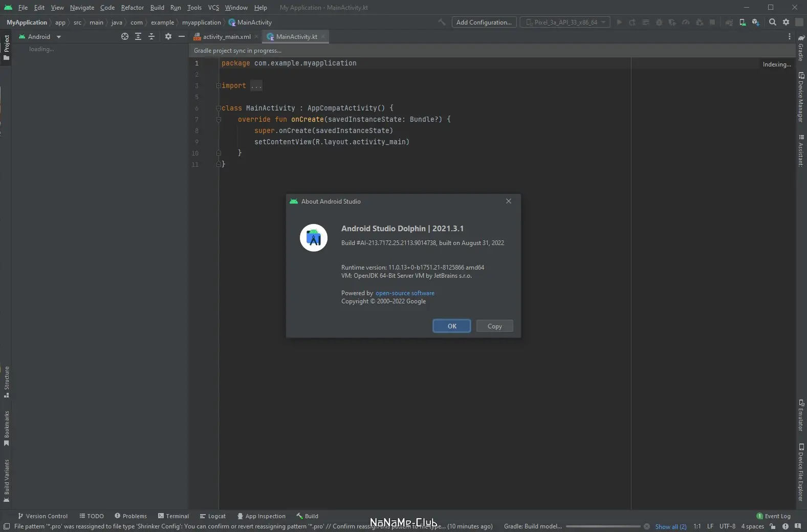The width and height of the screenshot is (807, 532).
Task: Open the Tools menu
Action: [x=194, y=8]
